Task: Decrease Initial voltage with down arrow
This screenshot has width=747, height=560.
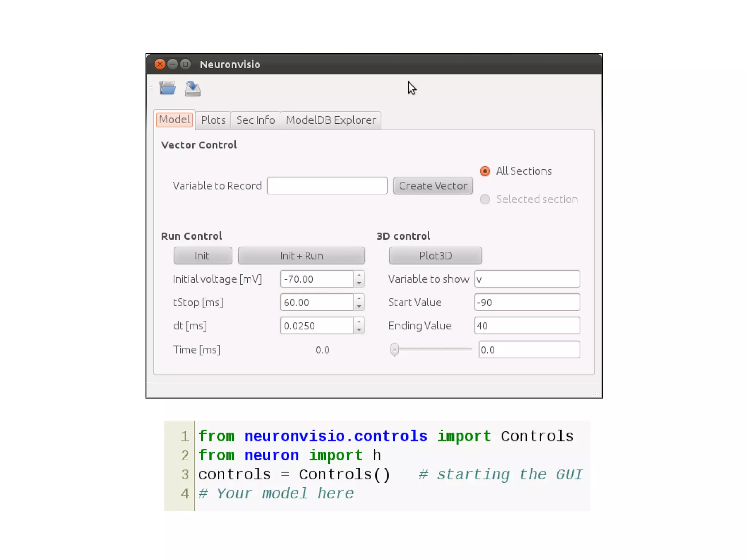Action: coord(359,283)
